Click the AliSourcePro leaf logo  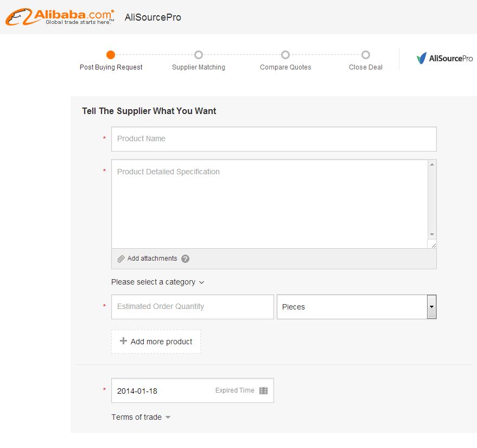[x=422, y=59]
